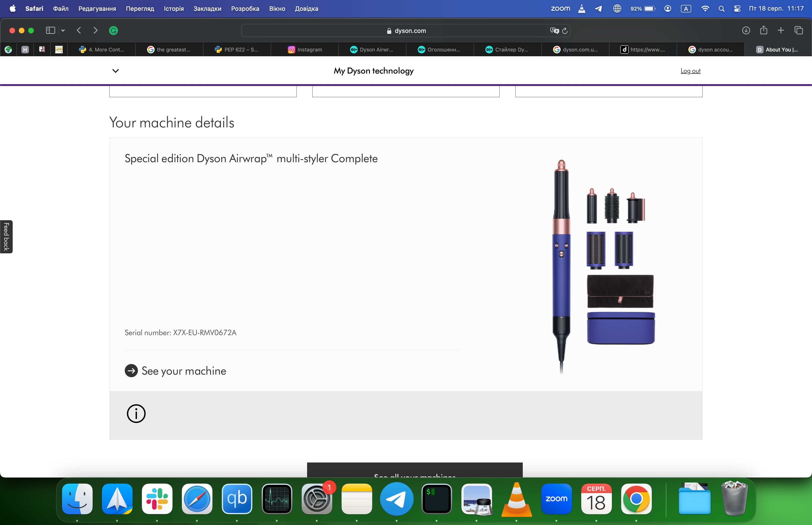Click the arrow icon beside 'See your machine'
Screen dimensions: 812x525
131,371
